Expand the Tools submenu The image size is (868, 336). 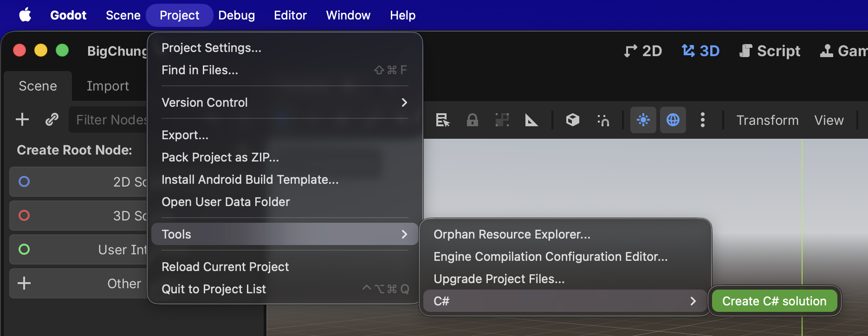tap(285, 234)
